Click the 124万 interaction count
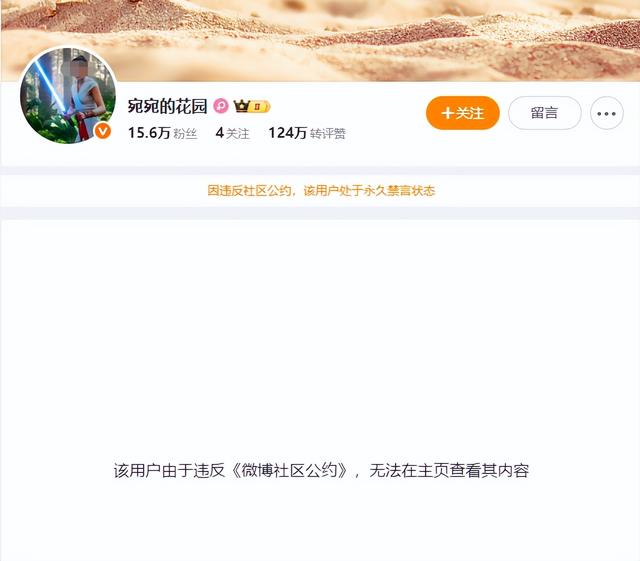The width and height of the screenshot is (640, 561). coord(287,133)
